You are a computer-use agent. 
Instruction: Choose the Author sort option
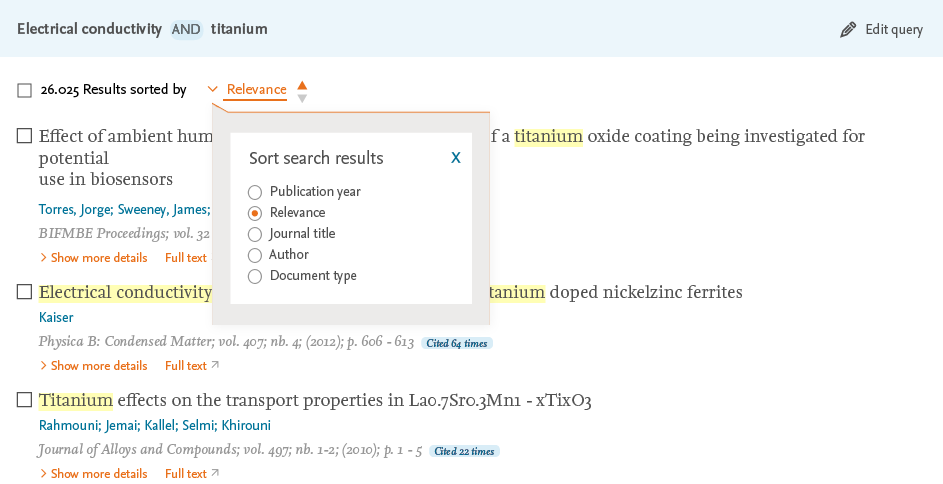[x=255, y=255]
